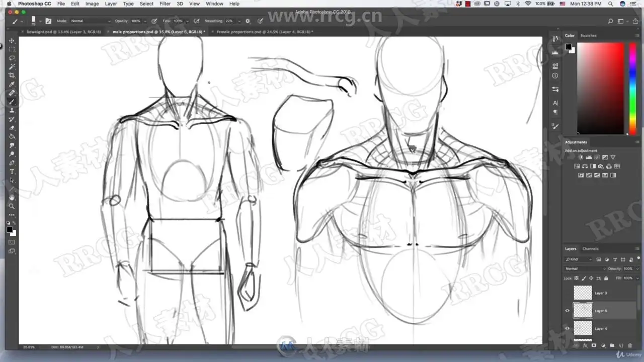Open the Layers panel options menu
This screenshot has height=362, width=644.
(x=637, y=249)
